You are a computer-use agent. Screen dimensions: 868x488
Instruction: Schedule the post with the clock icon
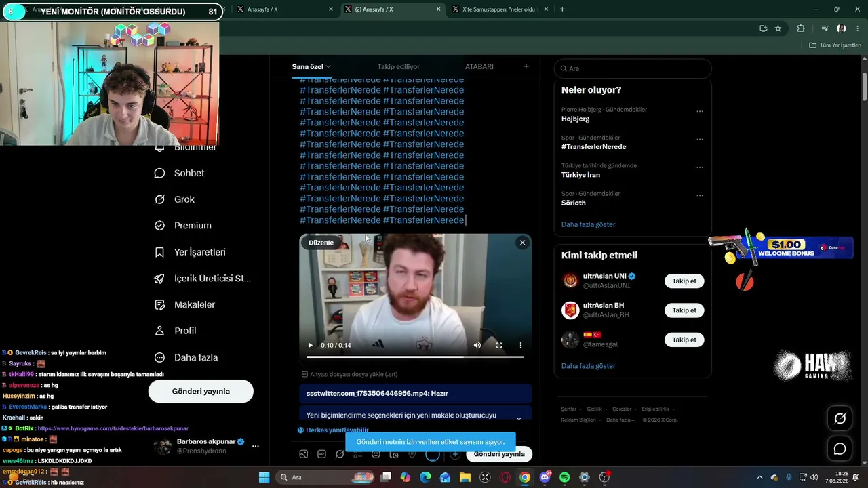tap(394, 454)
